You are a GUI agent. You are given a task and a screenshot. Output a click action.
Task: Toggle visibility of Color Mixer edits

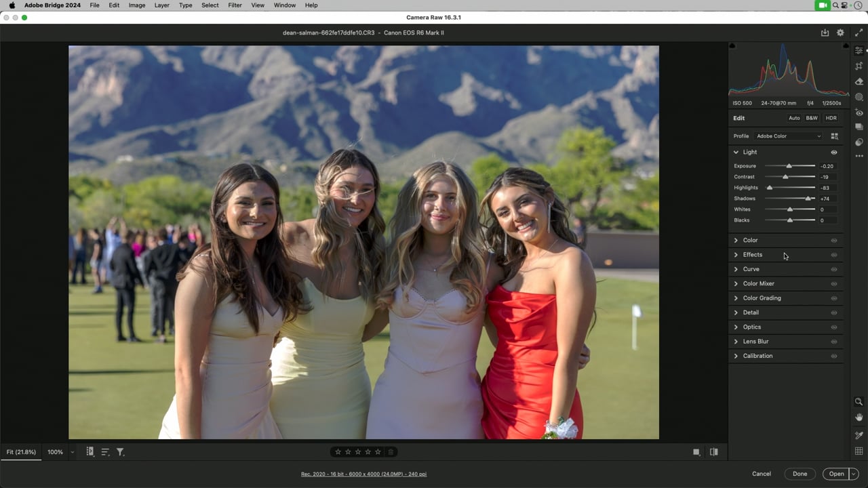click(x=834, y=284)
